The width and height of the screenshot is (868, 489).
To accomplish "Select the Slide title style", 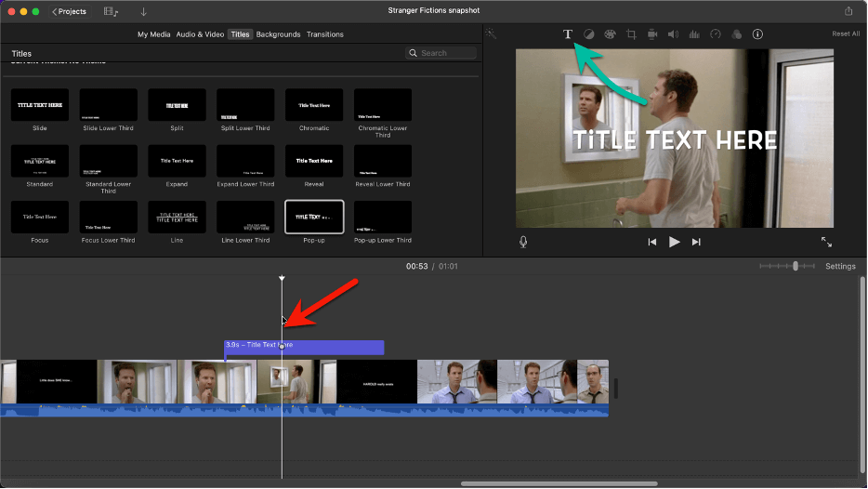I will tap(40, 105).
